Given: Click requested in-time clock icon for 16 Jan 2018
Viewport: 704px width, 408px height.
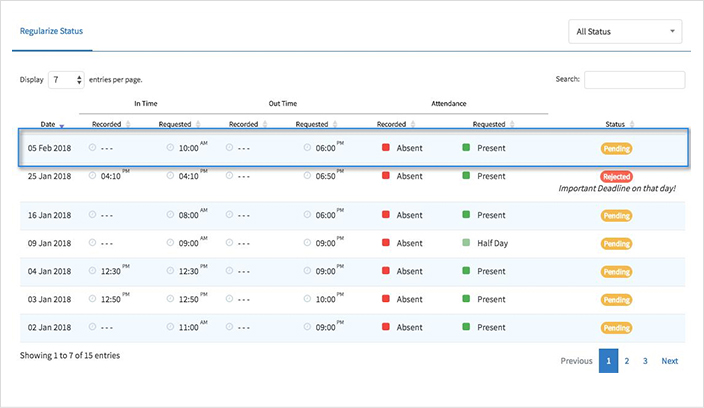Looking at the screenshot, I should tap(170, 215).
